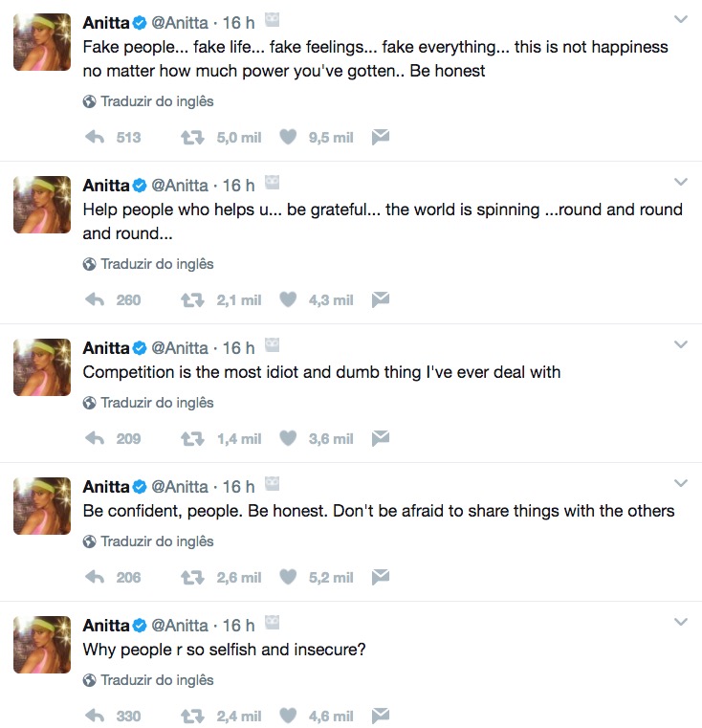Screen dimensions: 702x728
Task: Send the "Competition is the most idiot" tweet by message
Action: 380,439
